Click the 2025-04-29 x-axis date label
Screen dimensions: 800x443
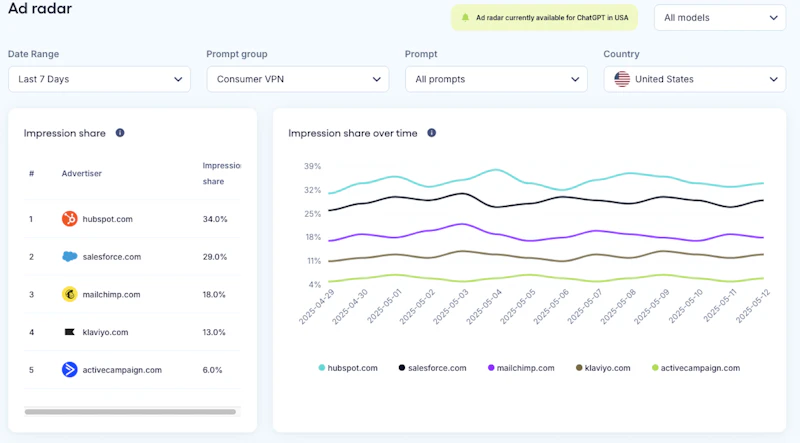(316, 307)
